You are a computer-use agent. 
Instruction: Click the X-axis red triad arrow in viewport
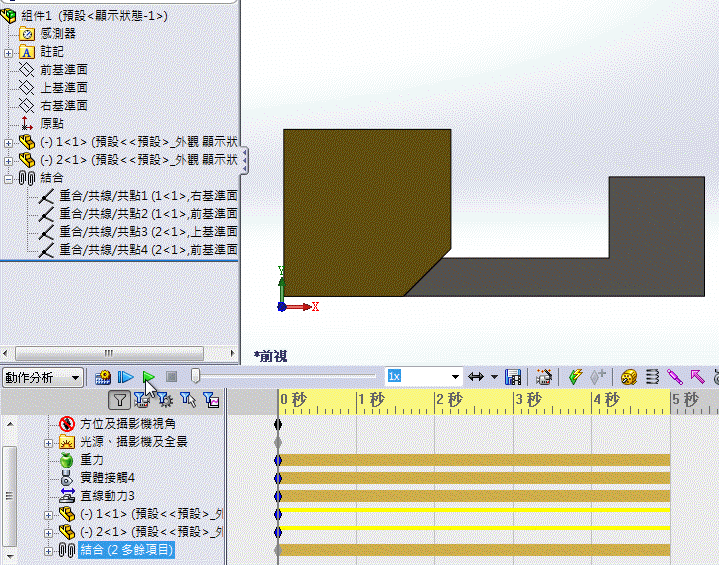pos(299,307)
